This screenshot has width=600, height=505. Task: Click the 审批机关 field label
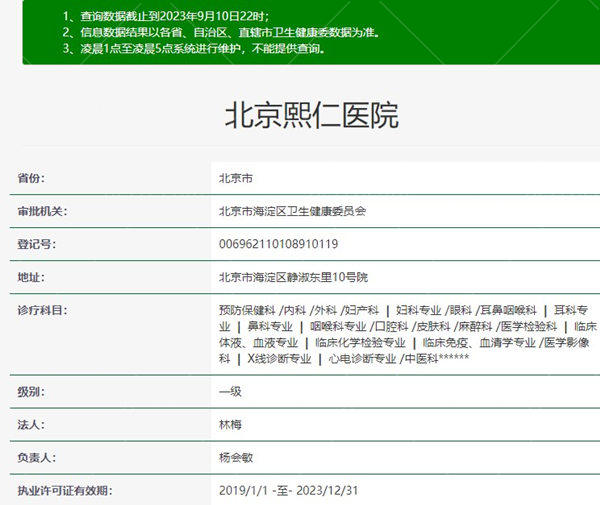(x=42, y=211)
